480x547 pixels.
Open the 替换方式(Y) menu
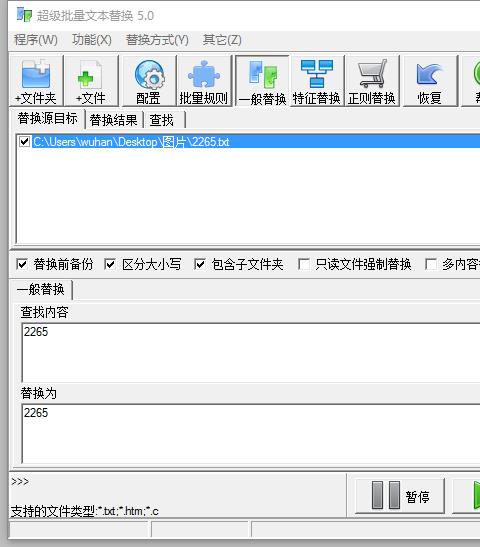[157, 40]
